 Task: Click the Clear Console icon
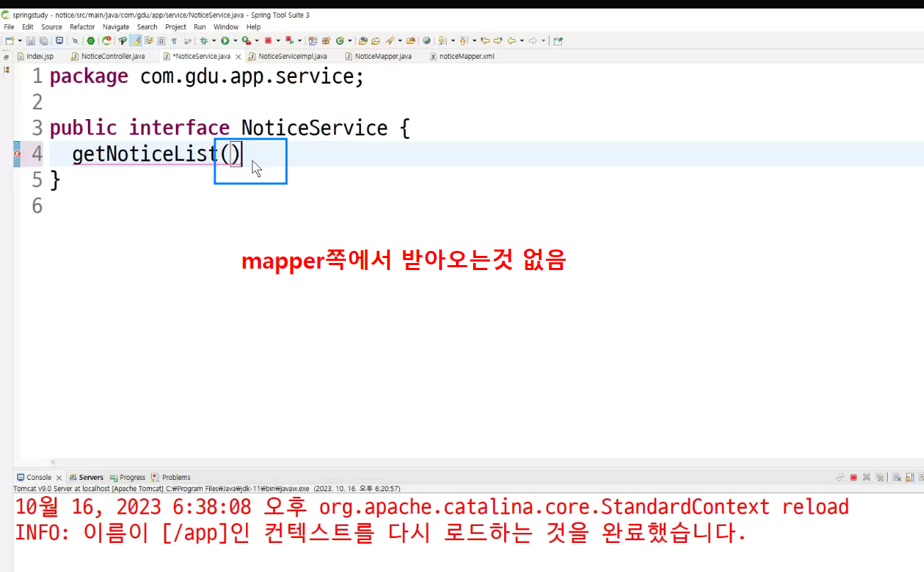click(896, 477)
